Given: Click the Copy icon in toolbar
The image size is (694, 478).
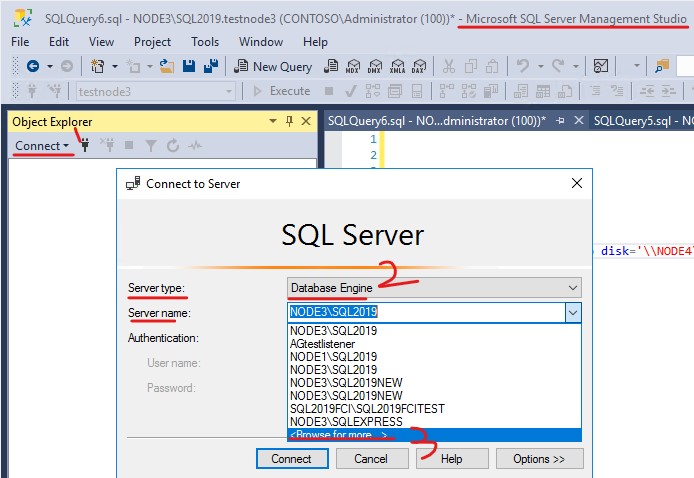Looking at the screenshot, I should click(471, 66).
